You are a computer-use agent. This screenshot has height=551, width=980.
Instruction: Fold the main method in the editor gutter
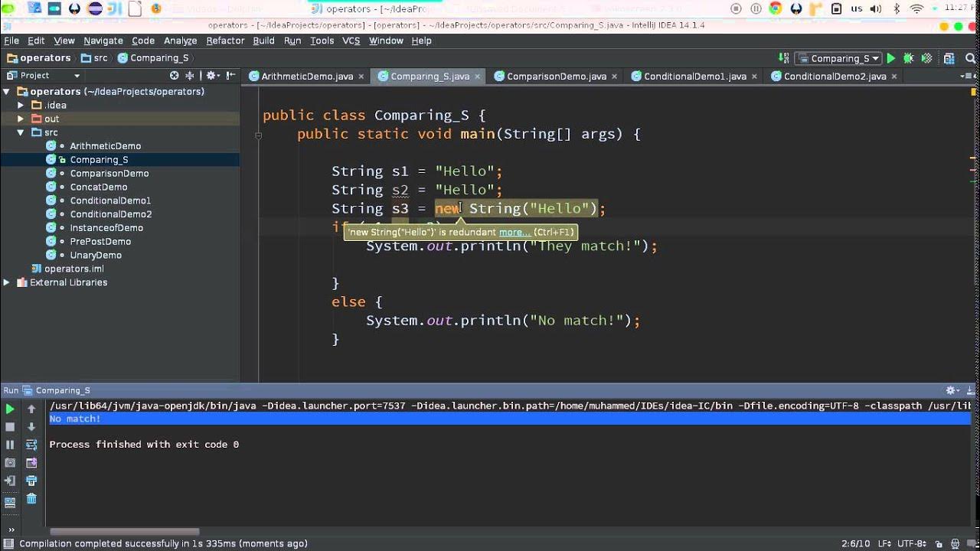click(259, 135)
